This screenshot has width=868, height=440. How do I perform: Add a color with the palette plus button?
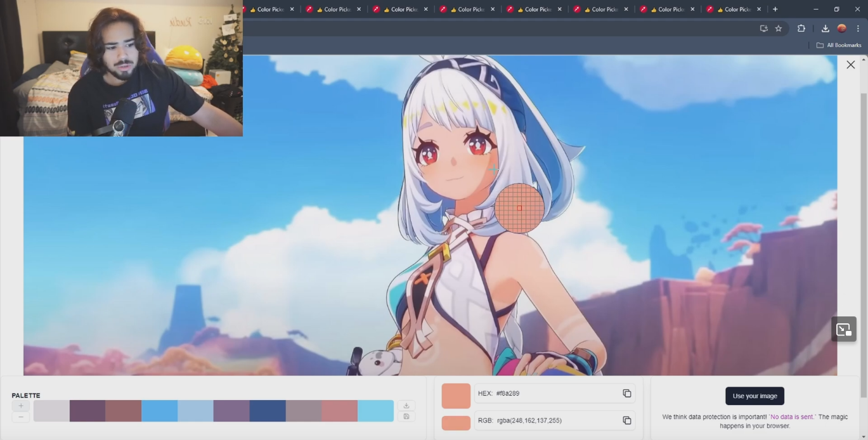[20, 406]
